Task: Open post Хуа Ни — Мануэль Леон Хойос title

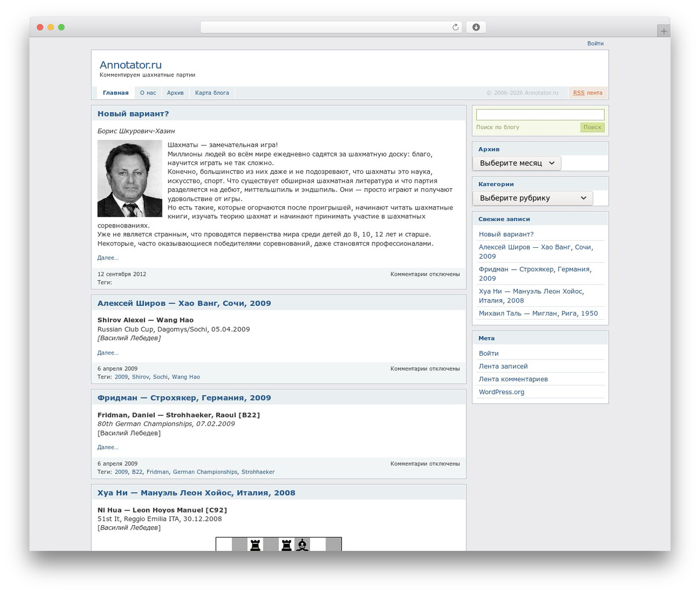Action: coord(196,493)
